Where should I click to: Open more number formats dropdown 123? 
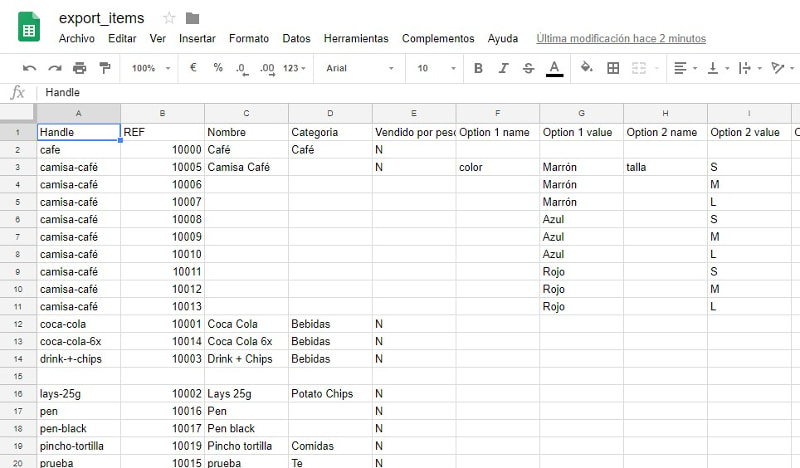click(x=294, y=68)
